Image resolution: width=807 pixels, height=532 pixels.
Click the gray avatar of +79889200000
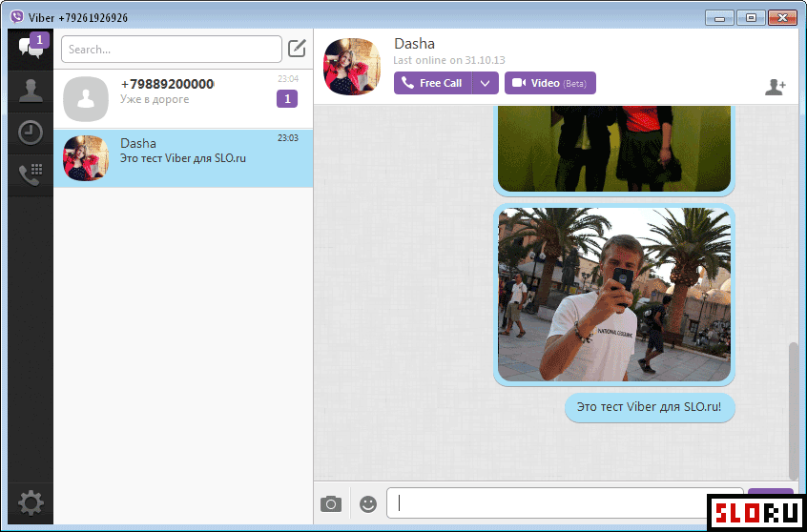[86, 99]
